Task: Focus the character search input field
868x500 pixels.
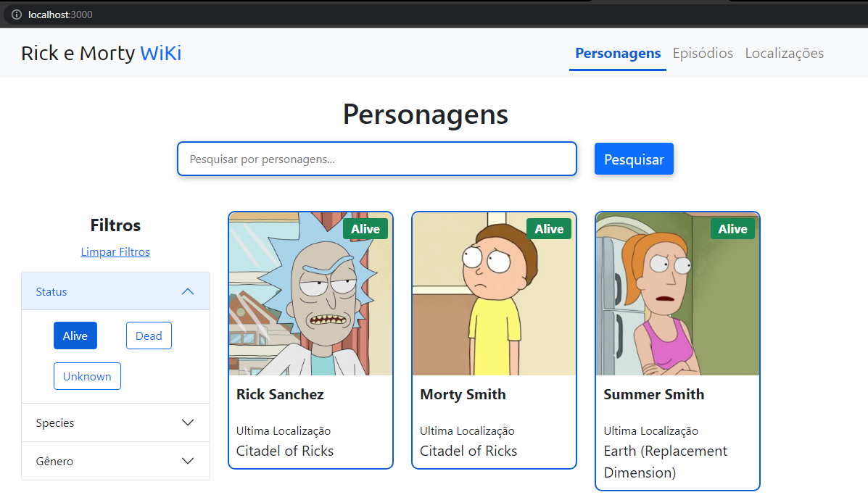Action: pos(377,159)
